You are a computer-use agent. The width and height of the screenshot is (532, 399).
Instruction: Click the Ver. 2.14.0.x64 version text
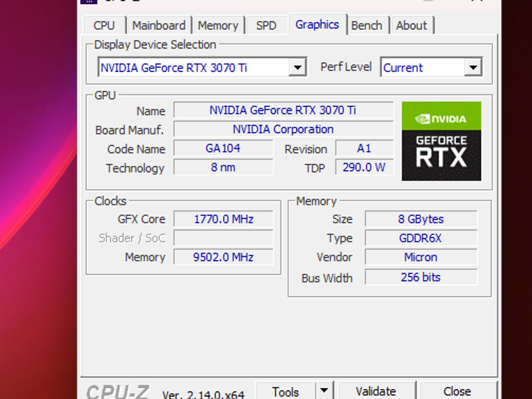tap(203, 395)
